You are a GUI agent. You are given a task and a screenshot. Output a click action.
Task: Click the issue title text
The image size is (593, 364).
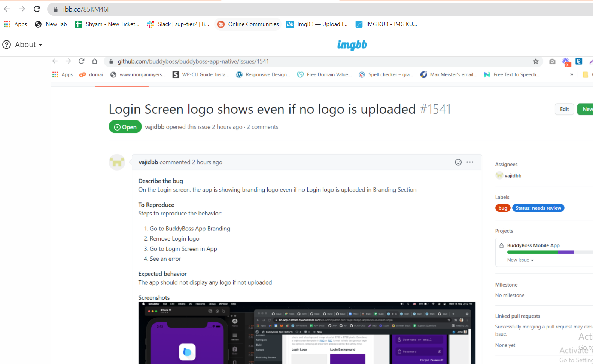pyautogui.click(x=262, y=109)
